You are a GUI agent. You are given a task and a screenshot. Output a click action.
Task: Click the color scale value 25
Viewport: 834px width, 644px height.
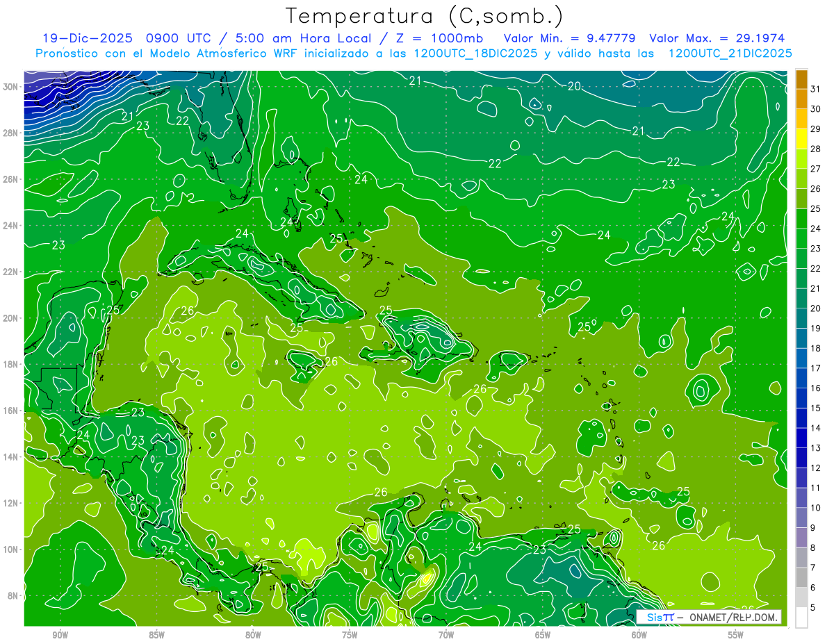(x=815, y=208)
